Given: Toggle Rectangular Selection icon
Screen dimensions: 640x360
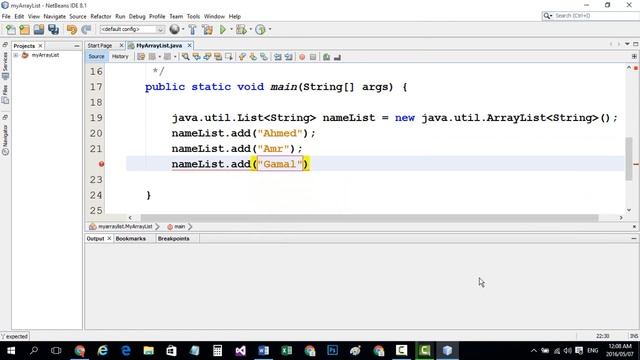Looking at the screenshot, I should pyautogui.click(x=229, y=57).
